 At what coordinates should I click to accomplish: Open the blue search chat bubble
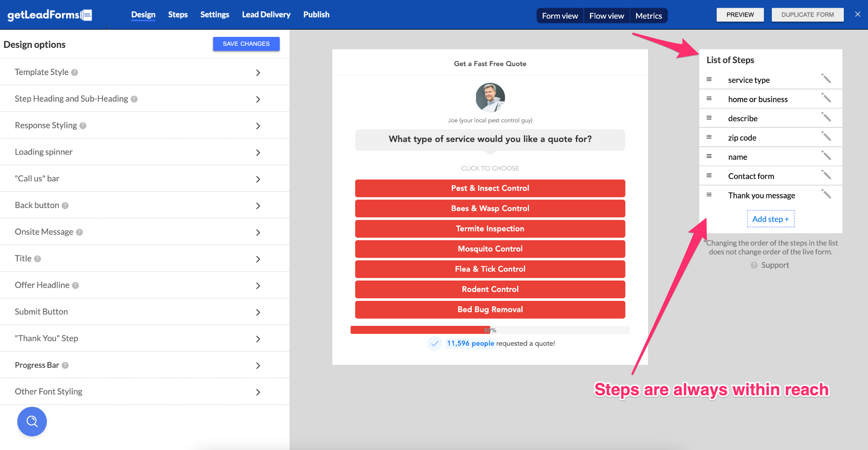[x=32, y=421]
